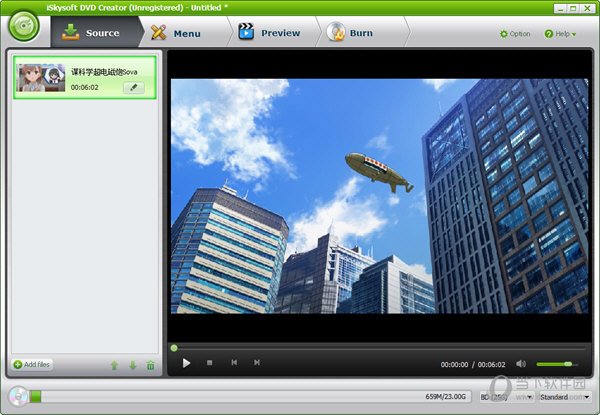This screenshot has height=415, width=600.
Task: Click the edit pencil icon on the video item
Action: 133,88
